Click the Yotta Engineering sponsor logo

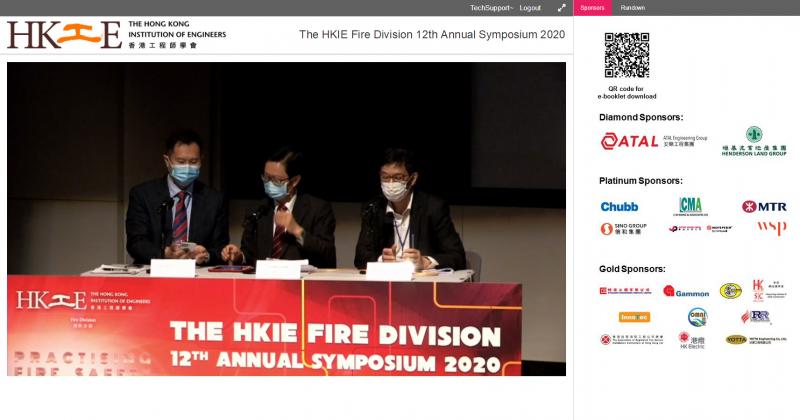(756, 340)
